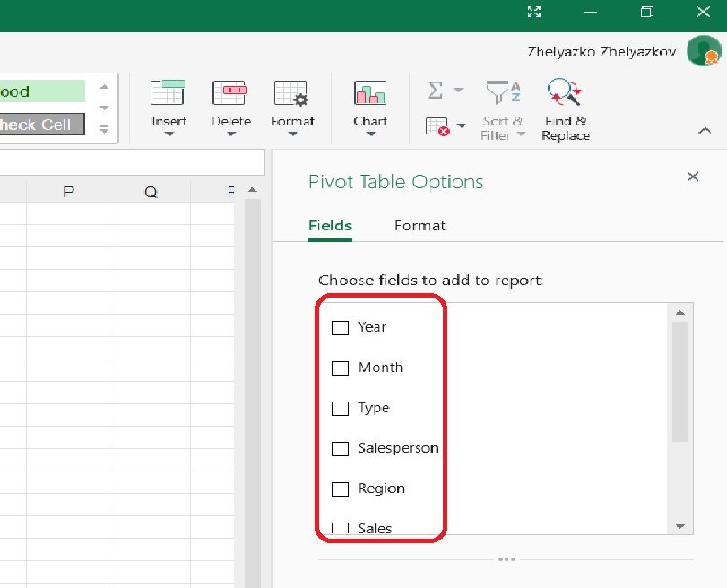Close the Pivot Table Options panel
Viewport: 727px width, 588px height.
pyautogui.click(x=693, y=177)
